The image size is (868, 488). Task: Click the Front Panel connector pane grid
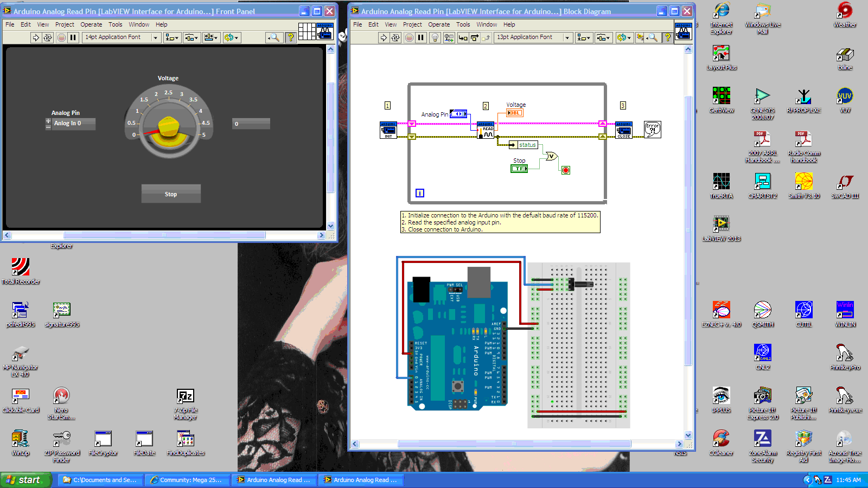(307, 31)
